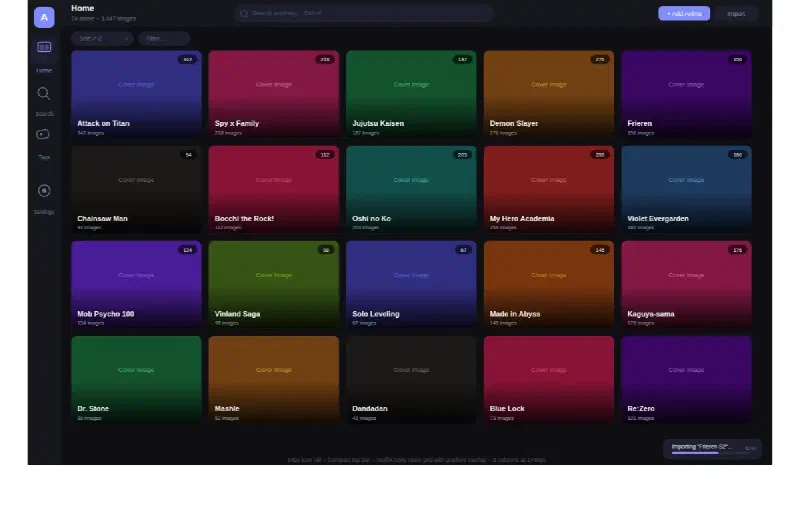Open the Blue Lock cover card

click(549, 380)
